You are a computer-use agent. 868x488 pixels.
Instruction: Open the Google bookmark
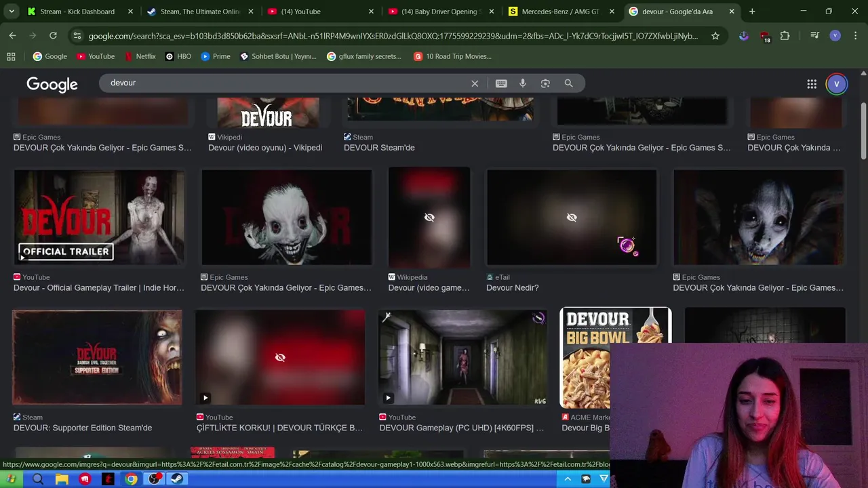pos(50,56)
